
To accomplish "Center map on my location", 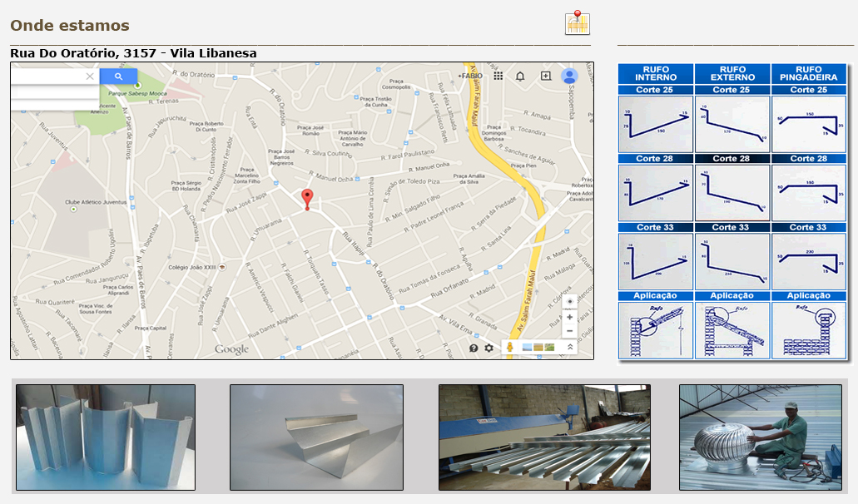I will coord(569,301).
